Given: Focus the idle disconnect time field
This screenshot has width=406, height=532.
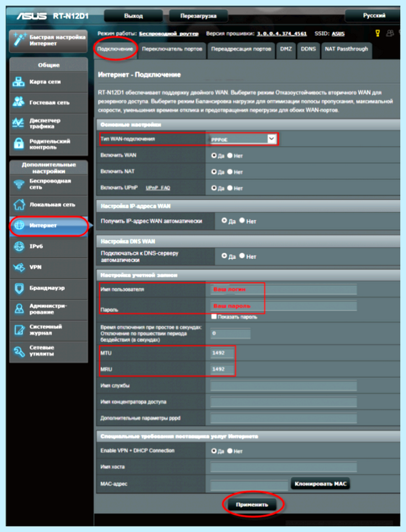Looking at the screenshot, I should coord(230,333).
